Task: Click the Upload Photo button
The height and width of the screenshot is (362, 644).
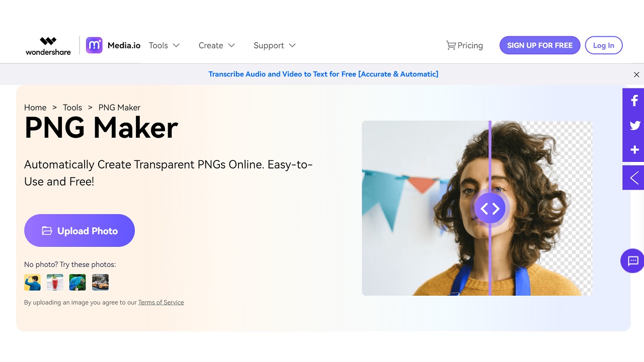Action: coord(79,231)
